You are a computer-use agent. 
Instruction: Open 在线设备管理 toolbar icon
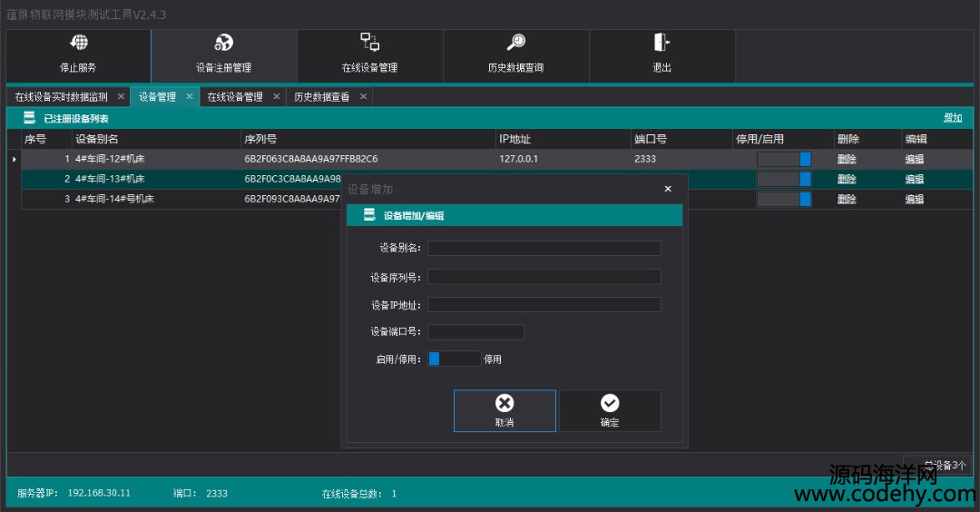tap(369, 42)
